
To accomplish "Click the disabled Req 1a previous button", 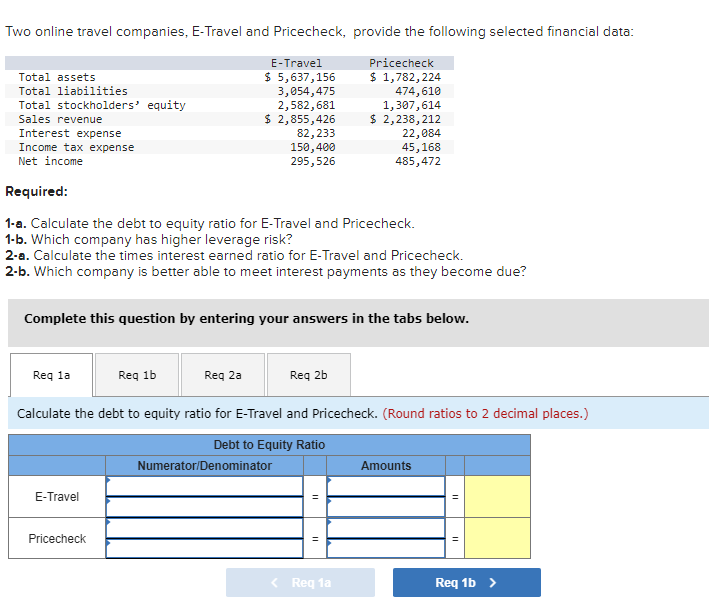I will 300,583.
